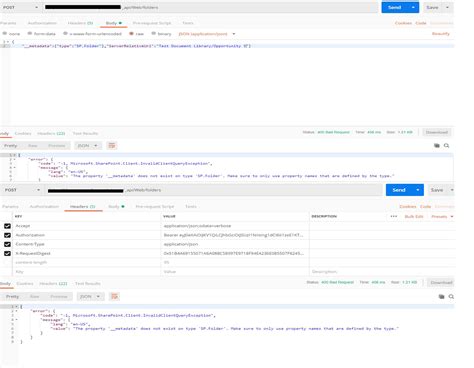Viewport: 474px width, 368px height.
Task: Open Authorization tab in the lower request
Action: click(x=44, y=207)
